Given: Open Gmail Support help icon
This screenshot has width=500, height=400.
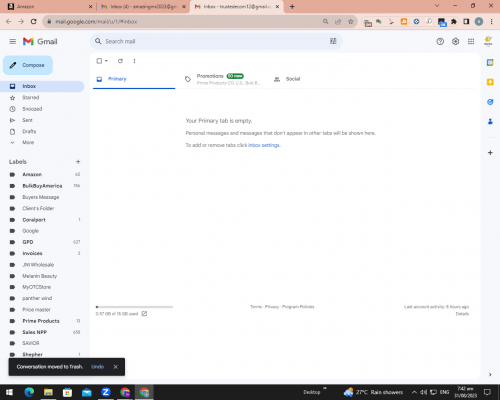Looking at the screenshot, I should point(440,41).
